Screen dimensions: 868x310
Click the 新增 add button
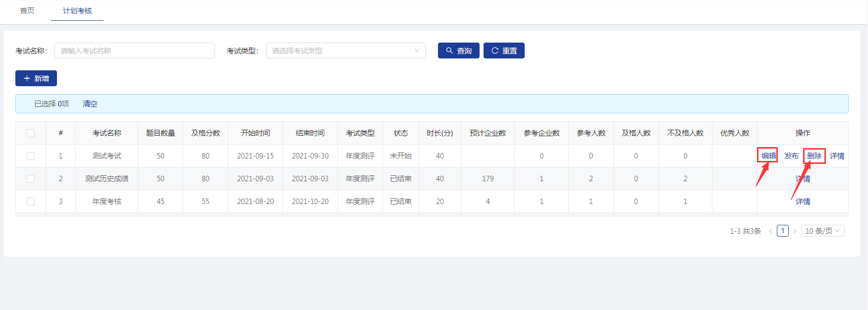(x=36, y=78)
